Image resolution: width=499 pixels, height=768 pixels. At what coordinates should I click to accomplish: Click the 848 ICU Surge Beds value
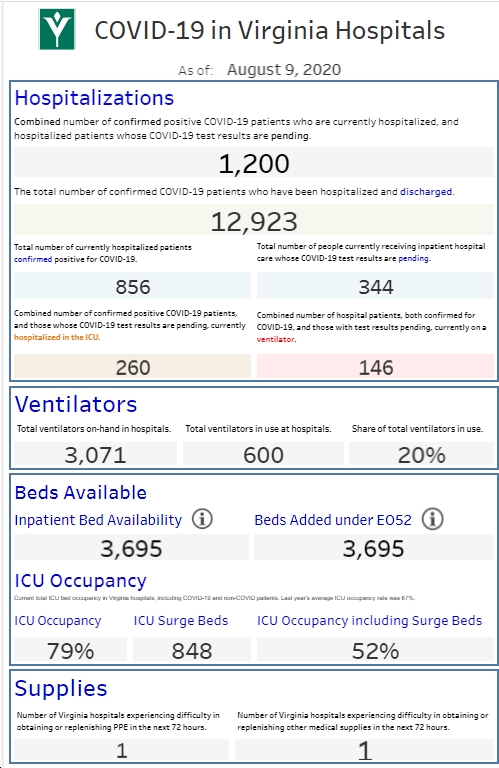pos(191,650)
